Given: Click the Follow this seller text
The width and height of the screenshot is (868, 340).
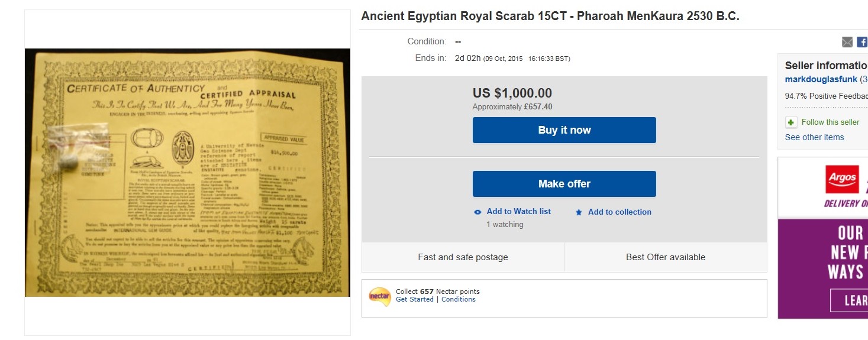Looking at the screenshot, I should pos(830,122).
